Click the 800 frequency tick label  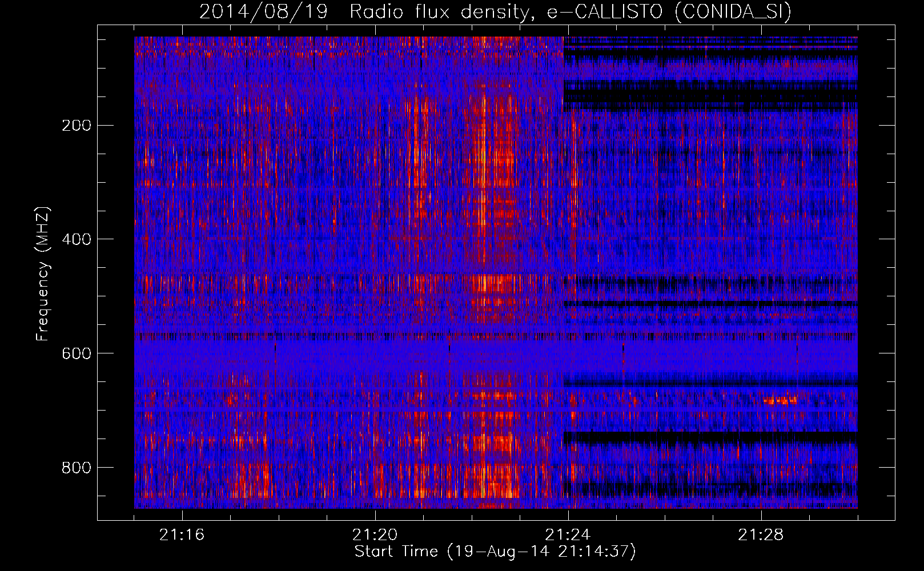pyautogui.click(x=77, y=468)
